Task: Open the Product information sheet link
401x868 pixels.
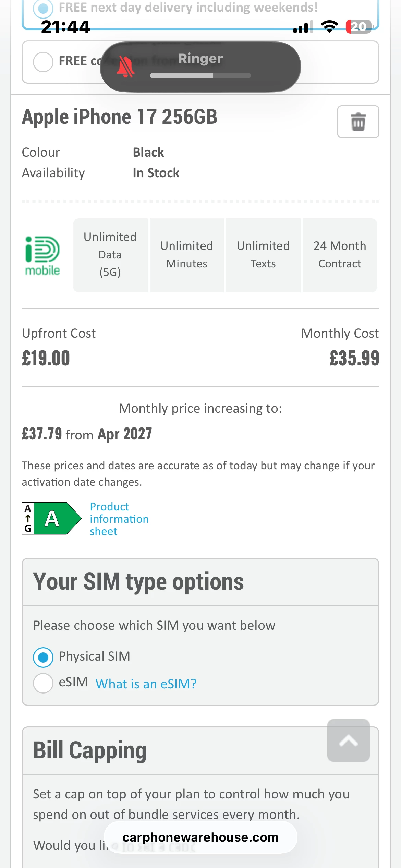Action: (119, 519)
